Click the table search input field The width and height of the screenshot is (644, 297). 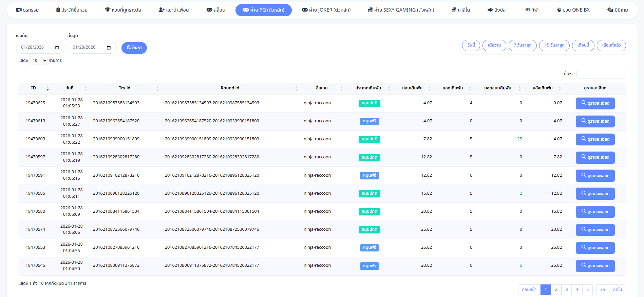[x=601, y=74]
